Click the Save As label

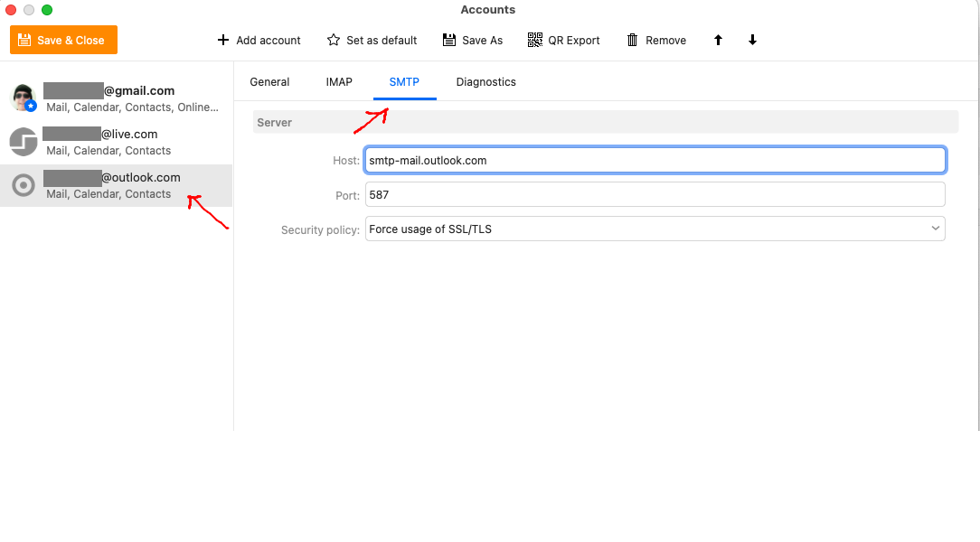point(482,40)
